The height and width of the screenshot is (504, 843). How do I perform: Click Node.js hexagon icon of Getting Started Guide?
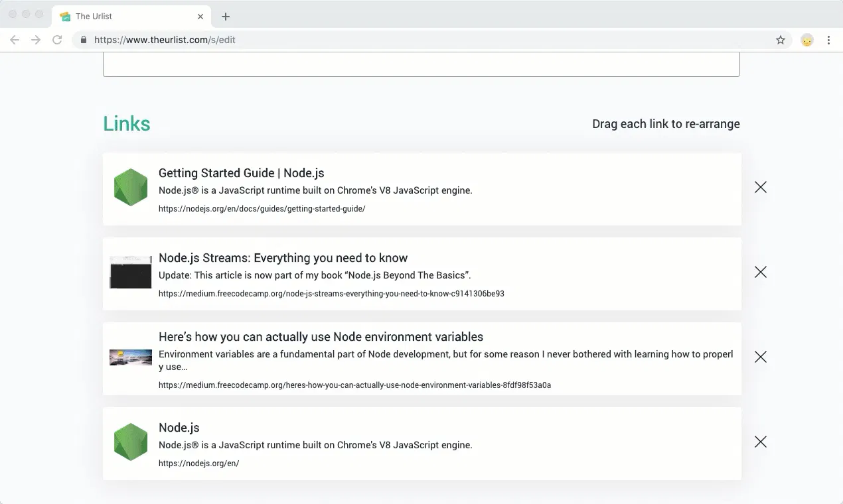pyautogui.click(x=131, y=188)
